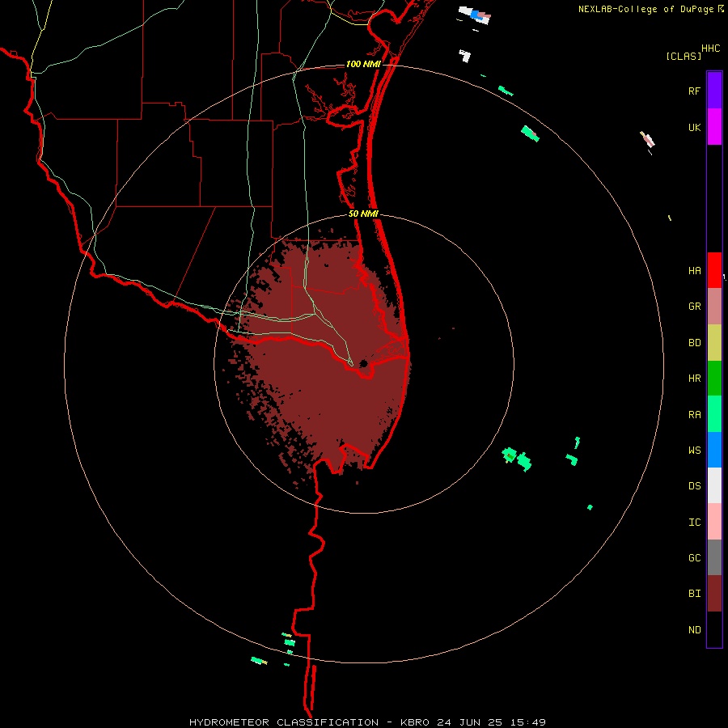This screenshot has width=728, height=728.
Task: Click the ND black legend swatch
Action: click(x=714, y=629)
